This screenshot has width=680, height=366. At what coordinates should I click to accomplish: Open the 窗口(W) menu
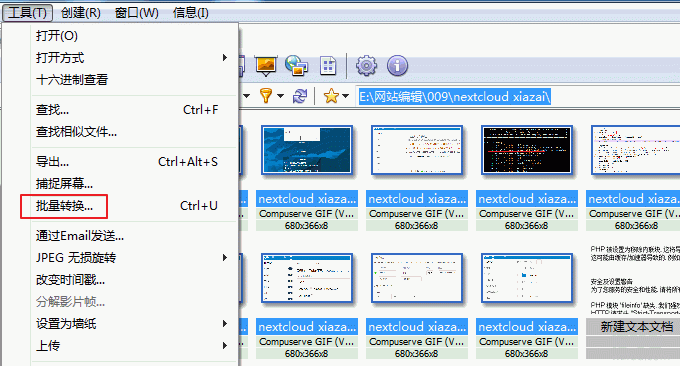pos(137,13)
